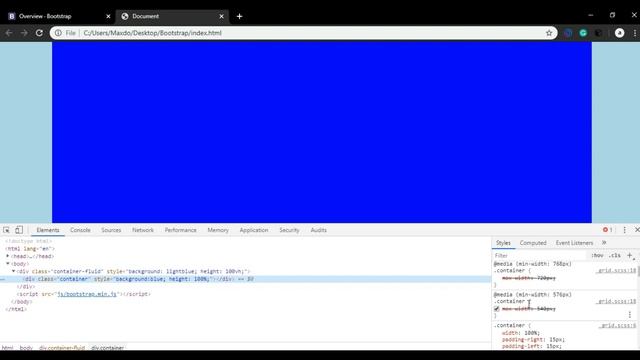Image resolution: width=640 pixels, height=360 pixels.
Task: Select the Styles sidebar tab
Action: click(x=503, y=243)
